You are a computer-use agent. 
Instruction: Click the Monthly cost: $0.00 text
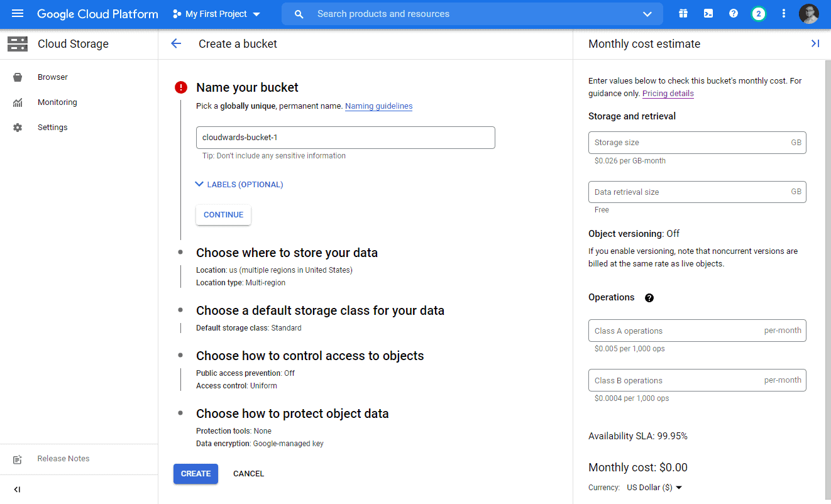coord(638,468)
